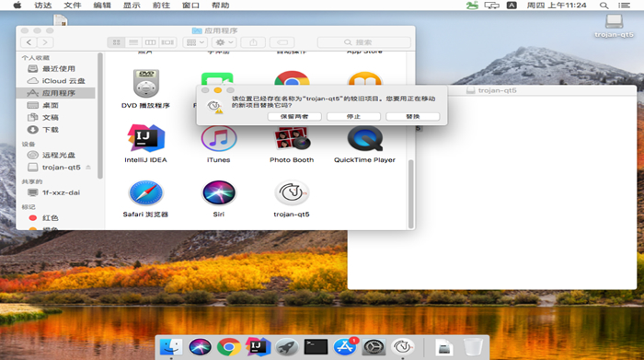Screen dimensions: 644x360
Task: Open Terminal from the Dock
Action: pos(316,347)
